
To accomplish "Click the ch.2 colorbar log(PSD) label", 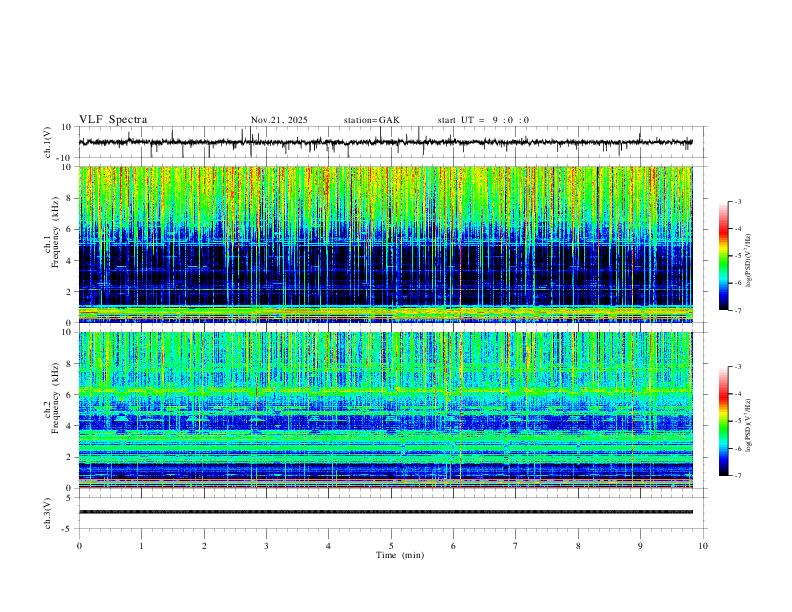I will point(749,426).
